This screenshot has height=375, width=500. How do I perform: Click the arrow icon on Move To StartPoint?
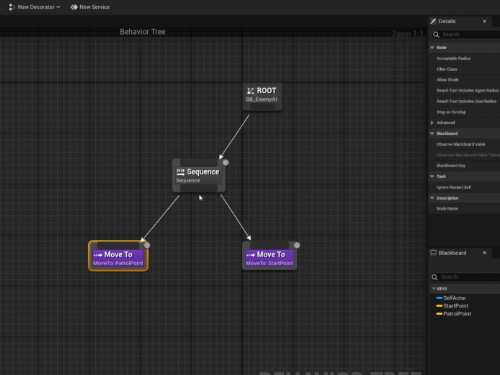[x=251, y=255]
